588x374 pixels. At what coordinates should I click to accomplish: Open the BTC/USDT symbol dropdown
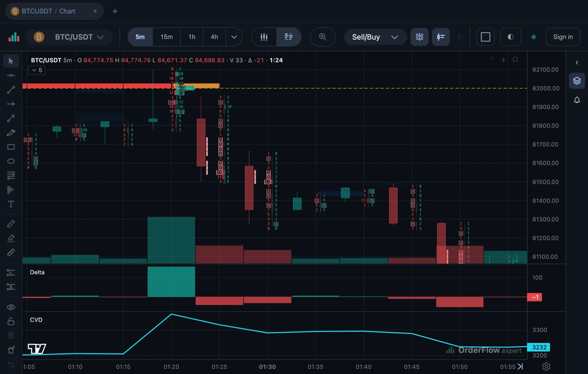coord(70,37)
